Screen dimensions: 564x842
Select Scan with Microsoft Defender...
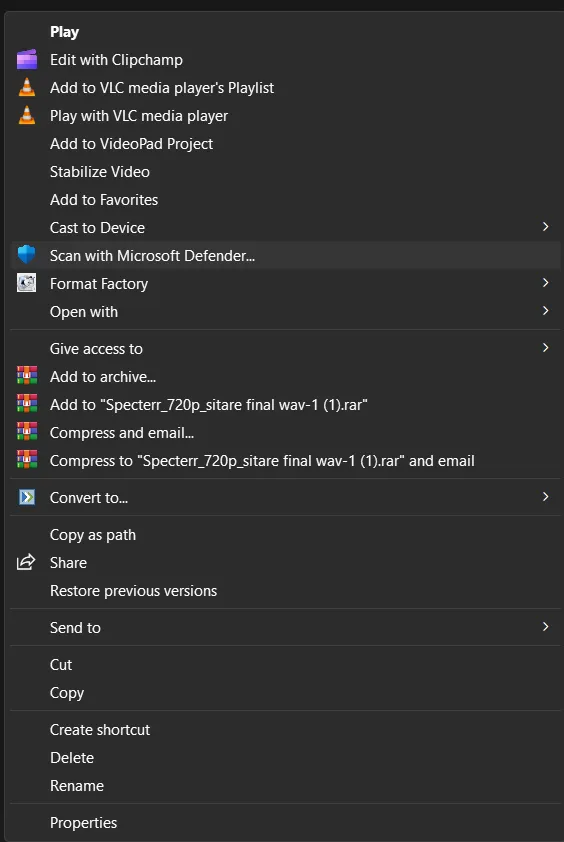click(285, 255)
